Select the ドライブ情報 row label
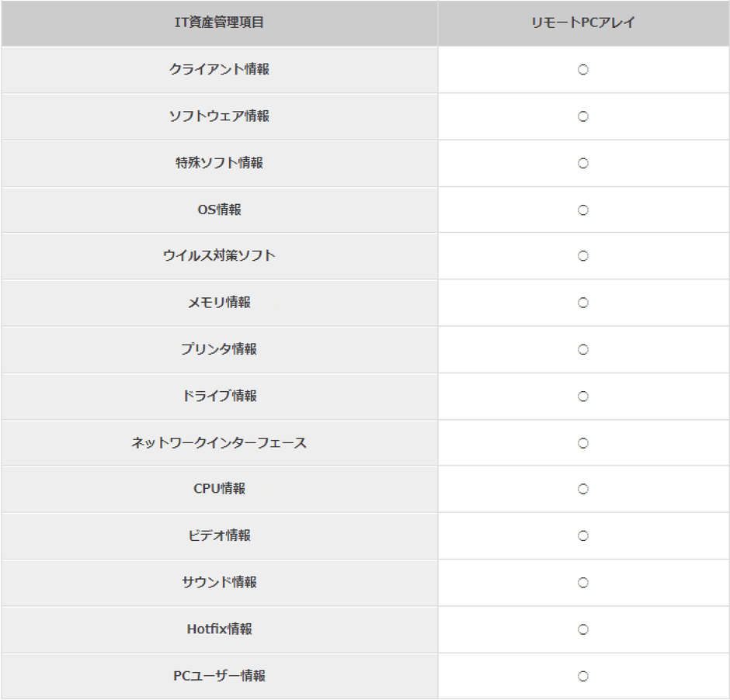Image resolution: width=730 pixels, height=700 pixels. coord(219,396)
